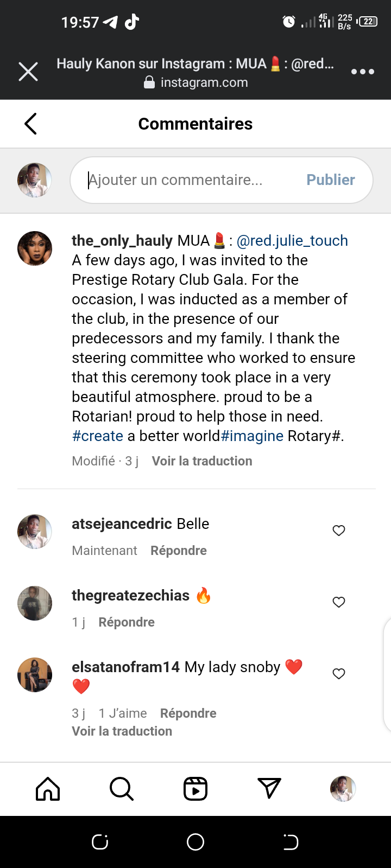
Task: Open the Reels tab
Action: tap(195, 789)
